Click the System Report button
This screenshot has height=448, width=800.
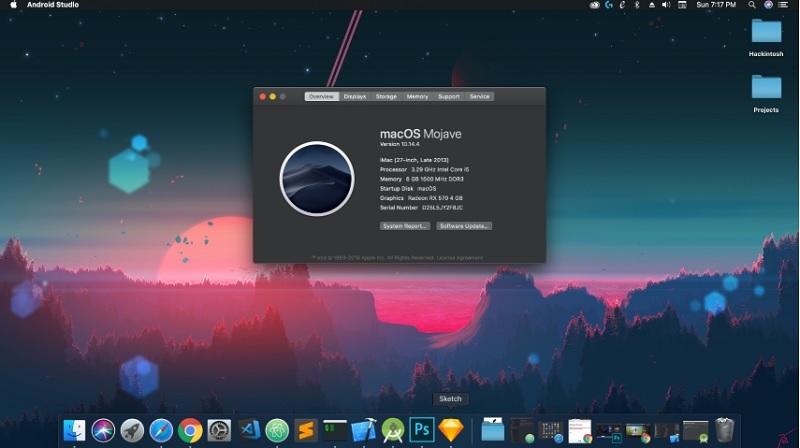coord(405,226)
